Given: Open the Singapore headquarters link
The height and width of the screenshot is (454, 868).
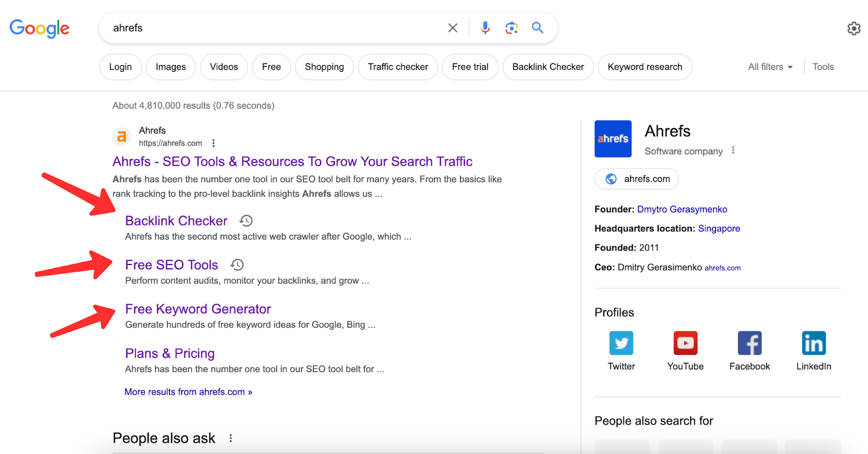Looking at the screenshot, I should (x=719, y=228).
